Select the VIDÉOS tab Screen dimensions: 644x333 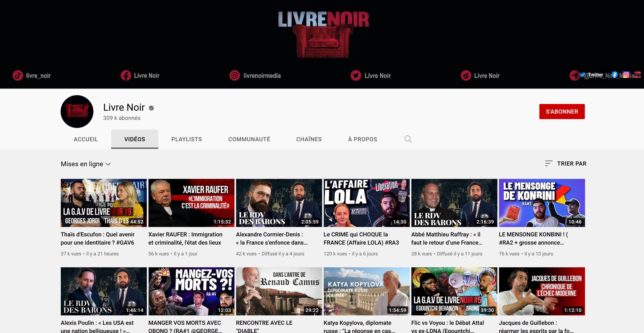pos(135,139)
